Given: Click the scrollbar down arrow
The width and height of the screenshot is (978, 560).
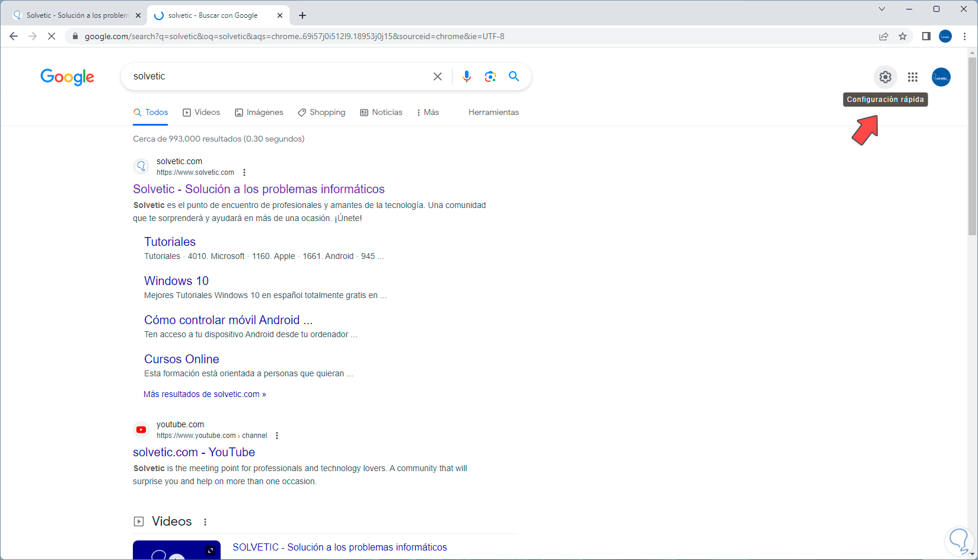Looking at the screenshot, I should (972, 555).
